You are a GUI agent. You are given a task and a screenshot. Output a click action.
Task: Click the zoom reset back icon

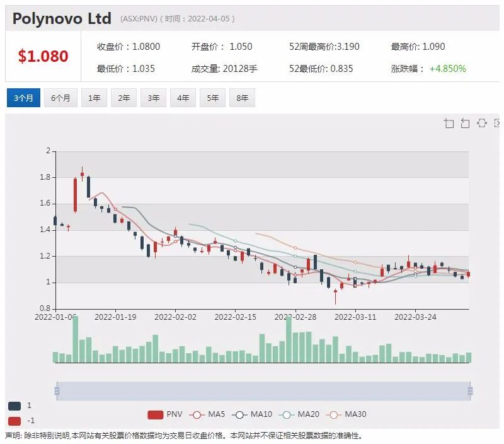(465, 123)
